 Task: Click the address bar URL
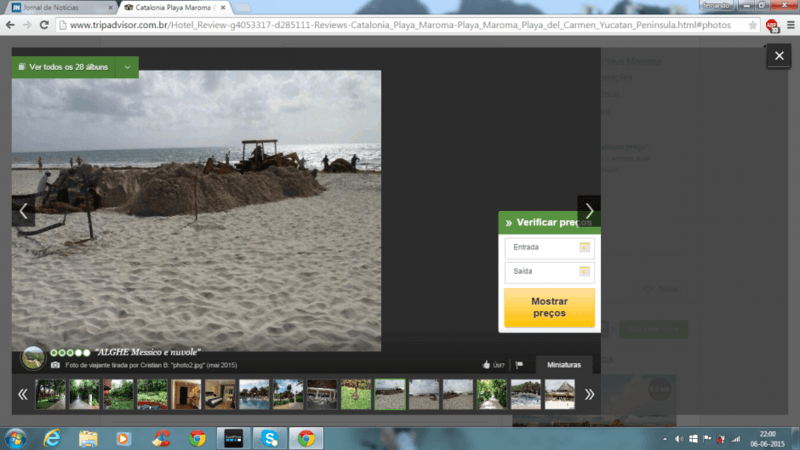click(x=400, y=25)
